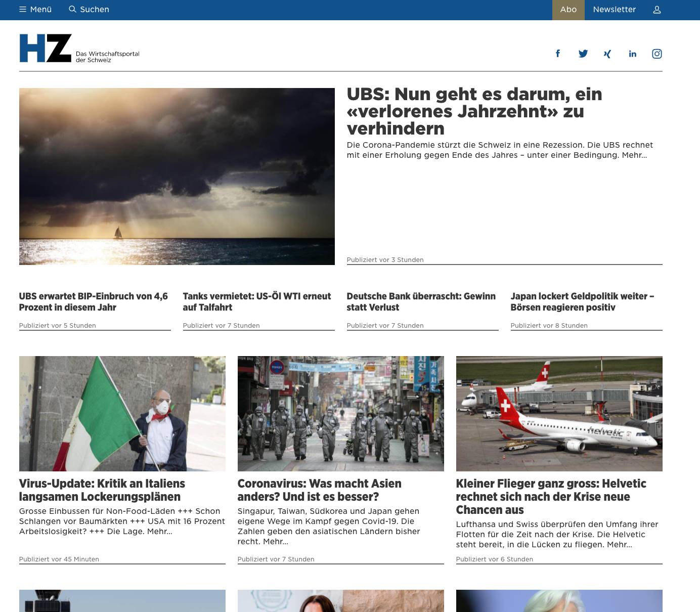Open the Xing social icon
This screenshot has height=612, width=700.
point(607,54)
